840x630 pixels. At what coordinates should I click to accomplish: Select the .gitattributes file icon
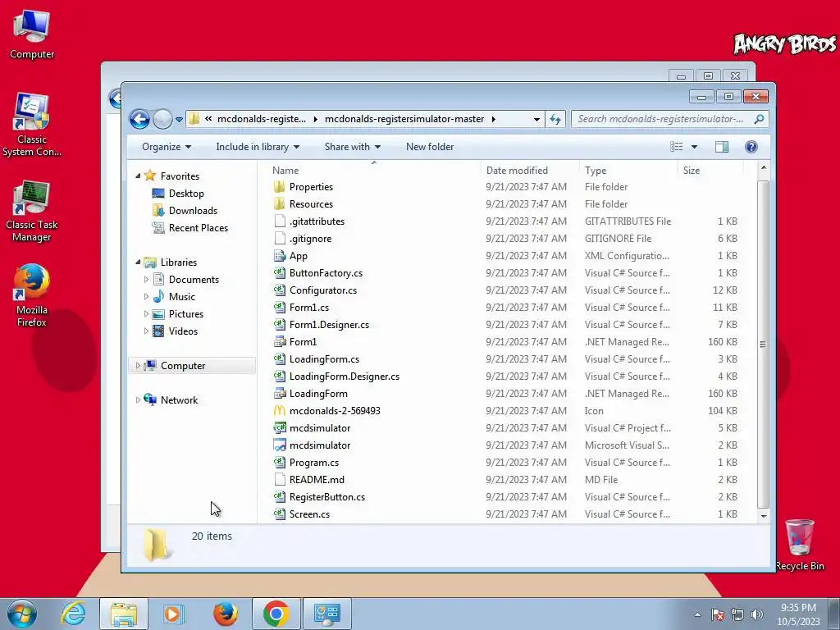click(280, 221)
